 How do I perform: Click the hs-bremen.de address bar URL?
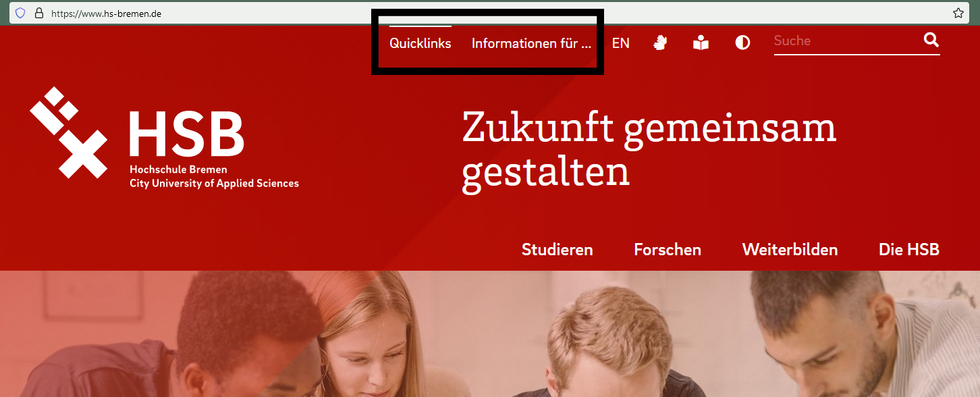(106, 13)
